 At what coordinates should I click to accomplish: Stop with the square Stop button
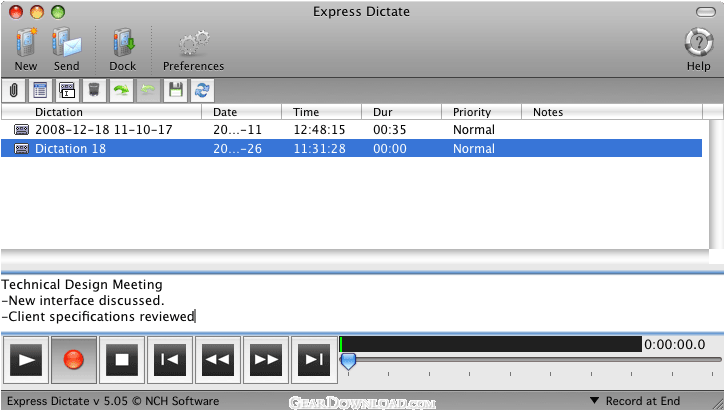click(122, 360)
